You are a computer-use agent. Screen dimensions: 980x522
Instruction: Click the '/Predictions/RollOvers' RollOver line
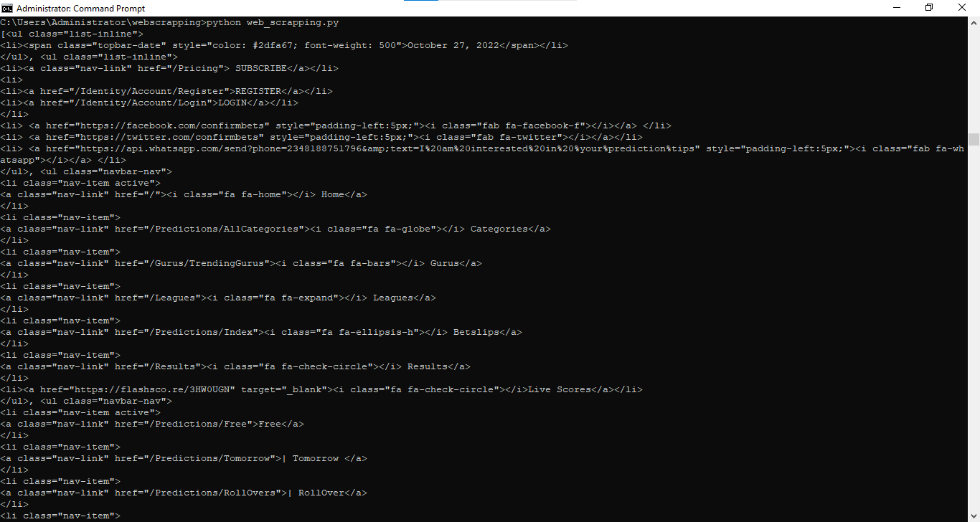click(x=184, y=493)
